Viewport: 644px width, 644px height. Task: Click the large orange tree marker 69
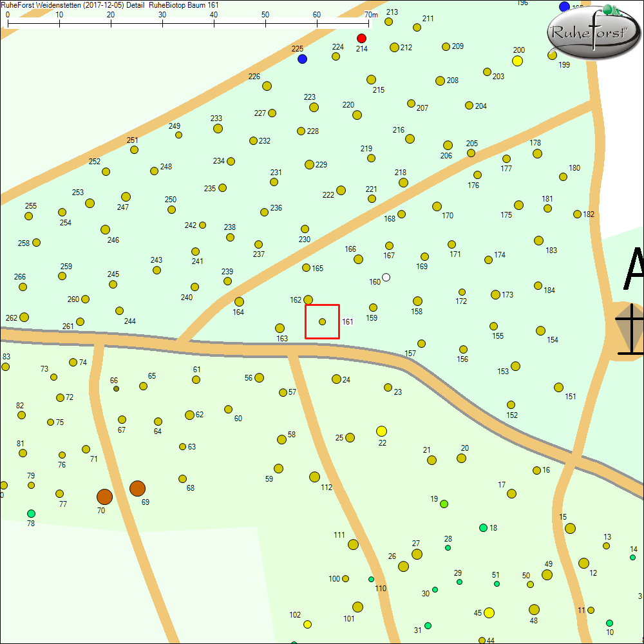[137, 488]
